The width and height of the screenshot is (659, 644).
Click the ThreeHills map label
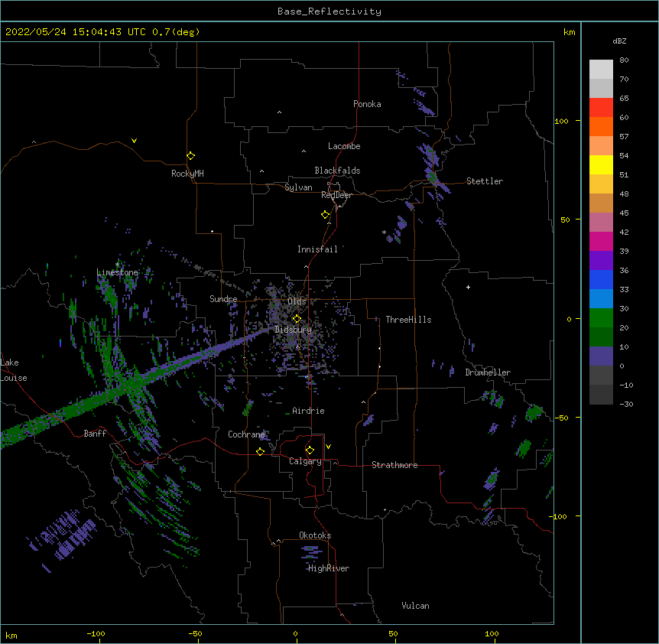408,320
